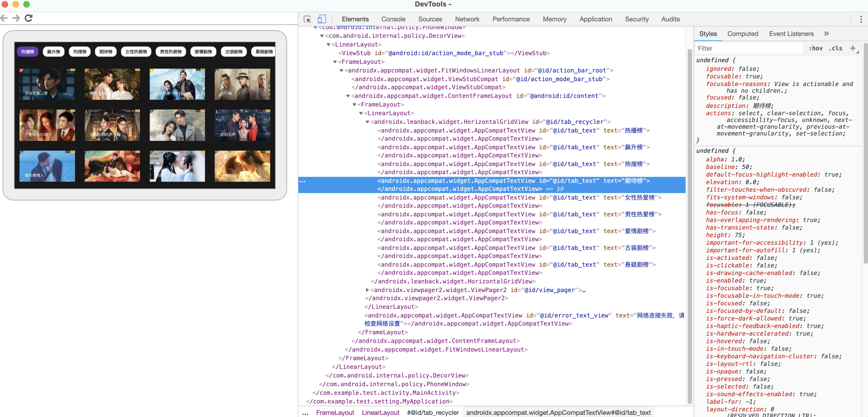Click the #@id/tab_recycler breadcrumb
This screenshot has width=868, height=417.
click(433, 412)
